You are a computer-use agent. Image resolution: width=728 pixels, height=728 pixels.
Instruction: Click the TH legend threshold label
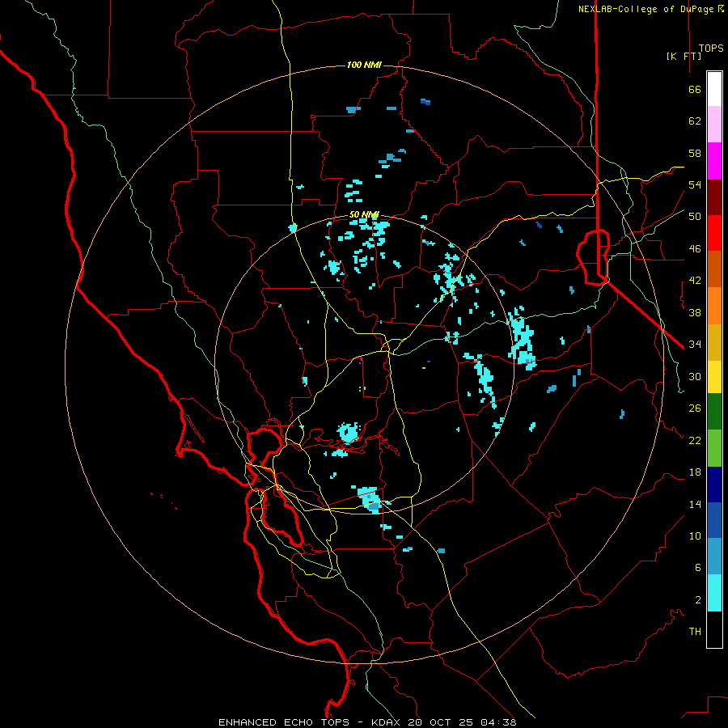695,632
